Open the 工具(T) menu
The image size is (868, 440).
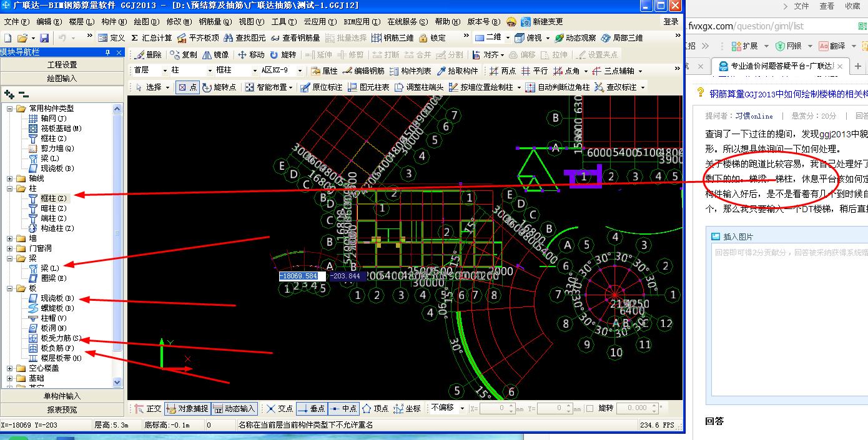point(284,22)
